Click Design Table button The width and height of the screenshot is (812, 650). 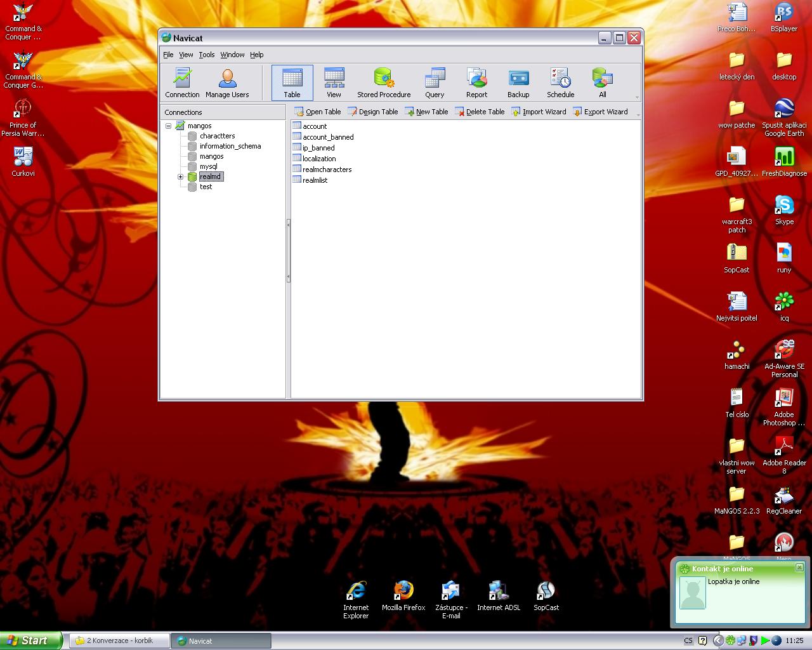click(x=373, y=112)
